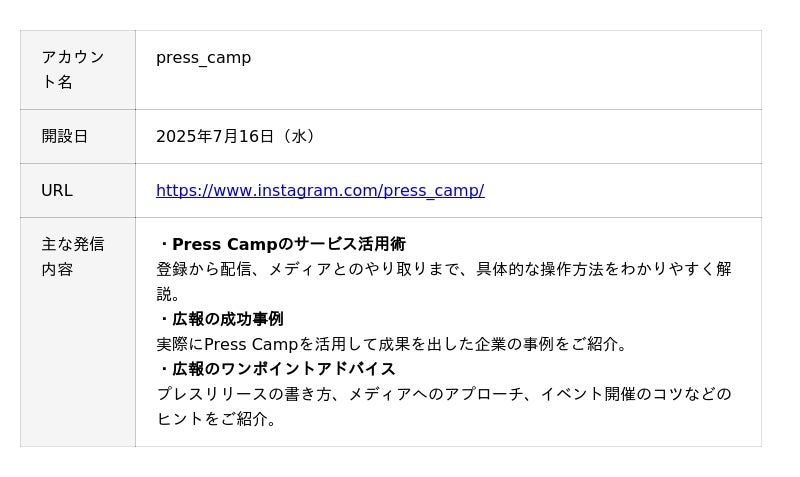Click the text 説。 on wrapped line

(168, 294)
